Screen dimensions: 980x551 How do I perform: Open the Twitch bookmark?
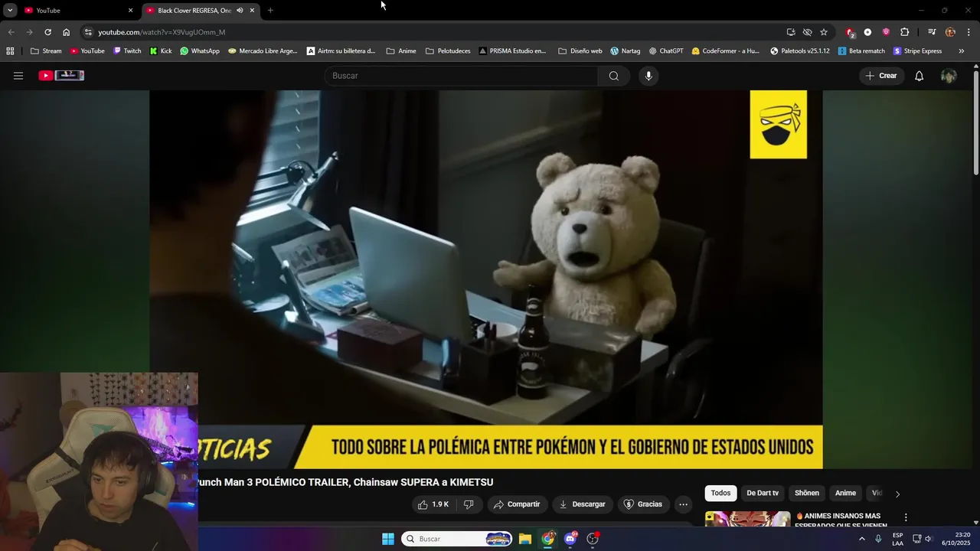point(127,51)
